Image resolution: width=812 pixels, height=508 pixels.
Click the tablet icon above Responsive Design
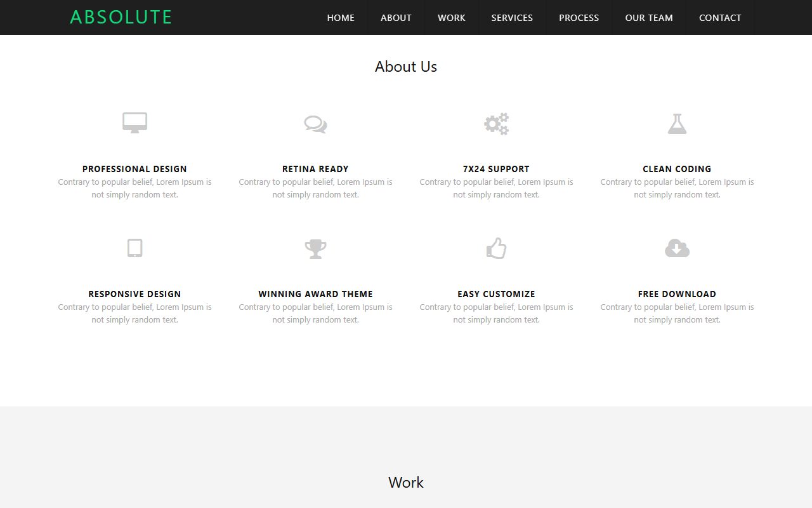pyautogui.click(x=134, y=248)
